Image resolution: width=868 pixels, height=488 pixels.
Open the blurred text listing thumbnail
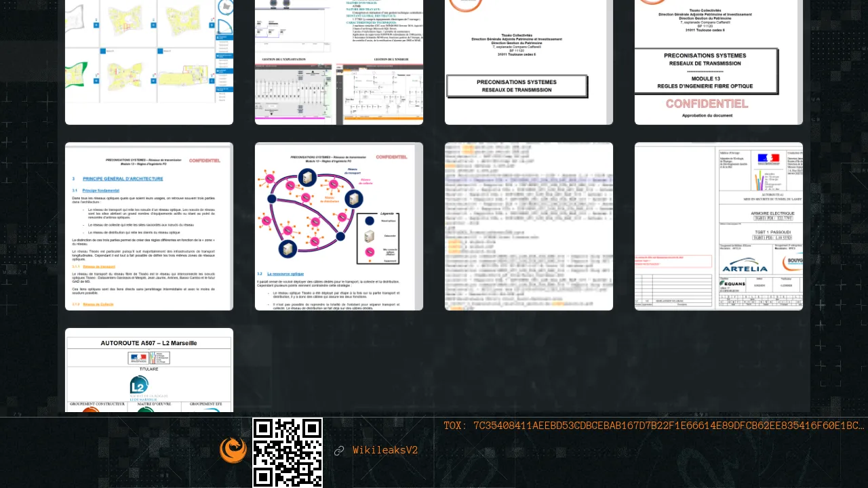click(529, 226)
